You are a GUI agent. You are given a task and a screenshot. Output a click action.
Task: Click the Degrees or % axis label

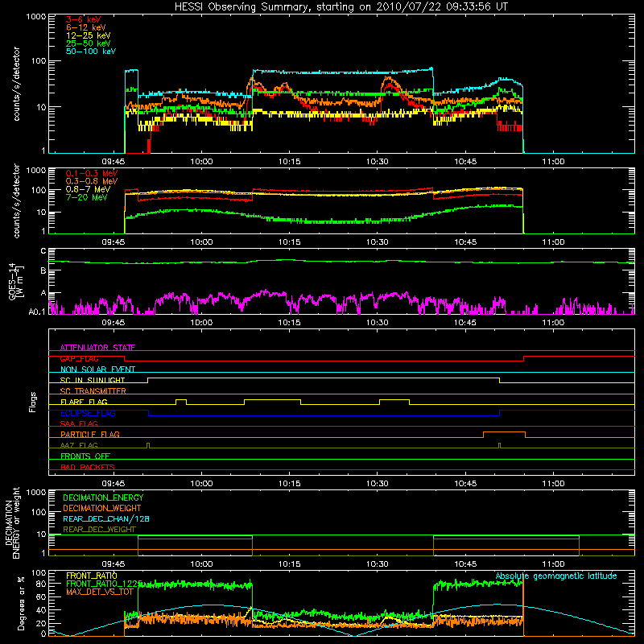click(x=21, y=603)
